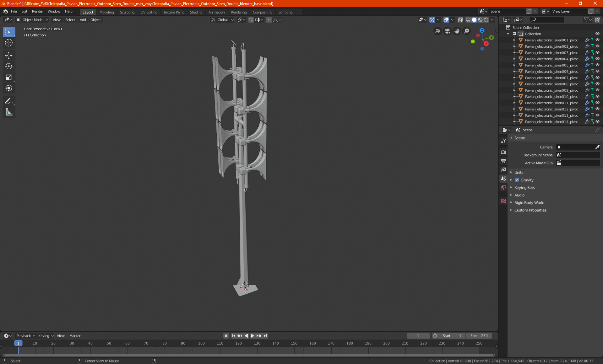The image size is (603, 364).
Task: Play the animation forward
Action: (x=252, y=336)
